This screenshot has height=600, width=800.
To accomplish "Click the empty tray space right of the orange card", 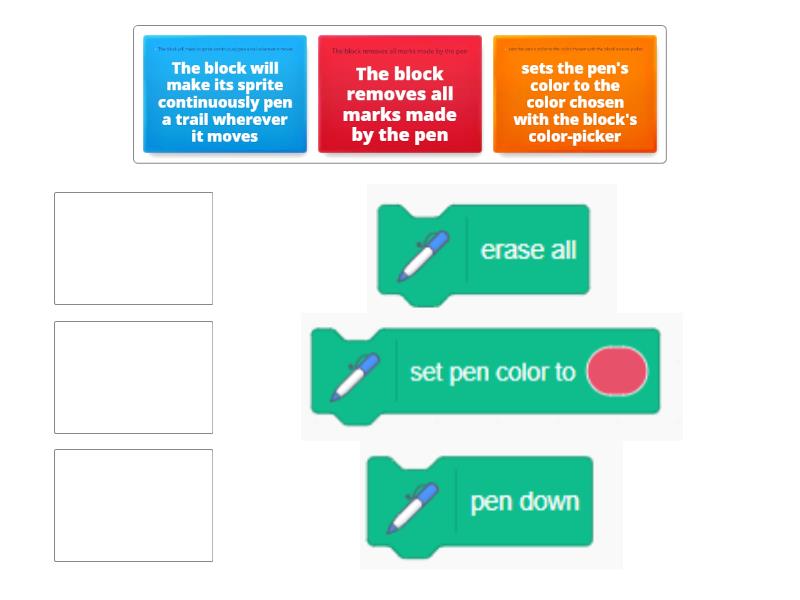I will (661, 94).
